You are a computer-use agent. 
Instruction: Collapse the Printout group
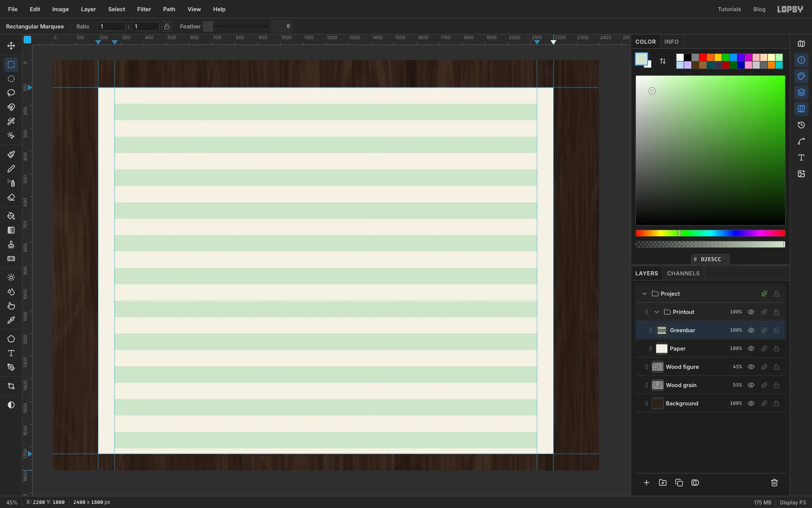pos(657,312)
